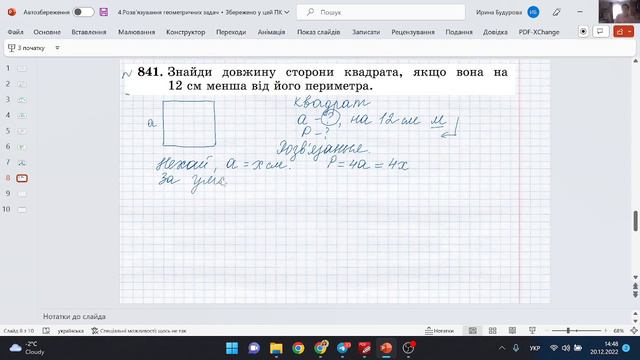Viewport: 640px width, 360px height.
Task: Open Google Chrome from the taskbar
Action: click(x=298, y=348)
